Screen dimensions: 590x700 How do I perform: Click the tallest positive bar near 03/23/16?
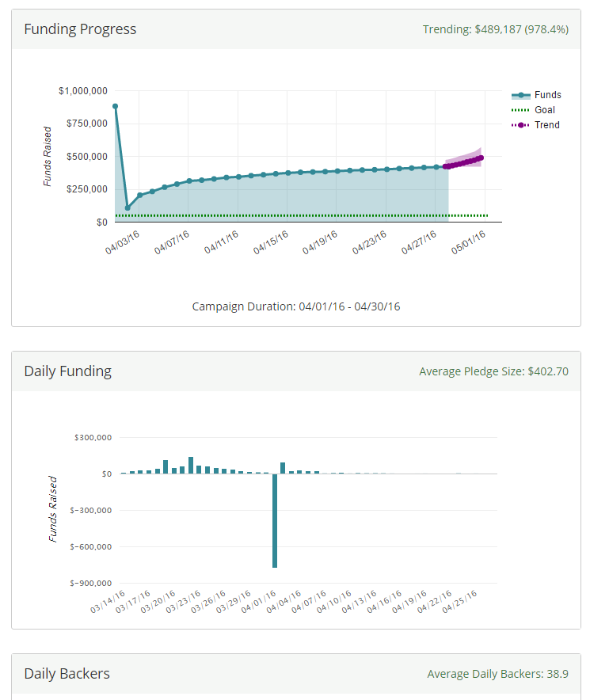pos(191,465)
